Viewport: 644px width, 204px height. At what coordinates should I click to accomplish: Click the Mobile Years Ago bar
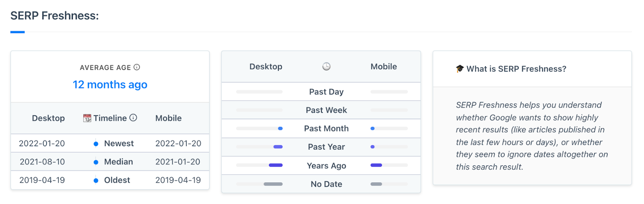(389, 165)
